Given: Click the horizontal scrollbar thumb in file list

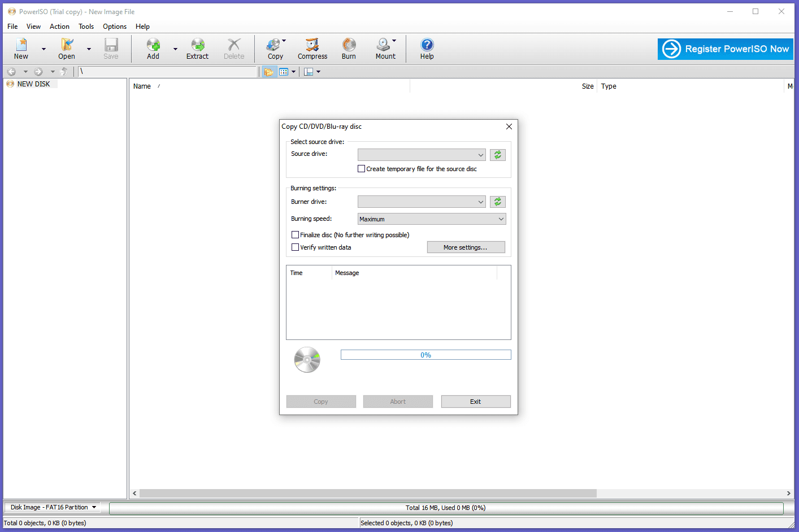Looking at the screenshot, I should 368,493.
